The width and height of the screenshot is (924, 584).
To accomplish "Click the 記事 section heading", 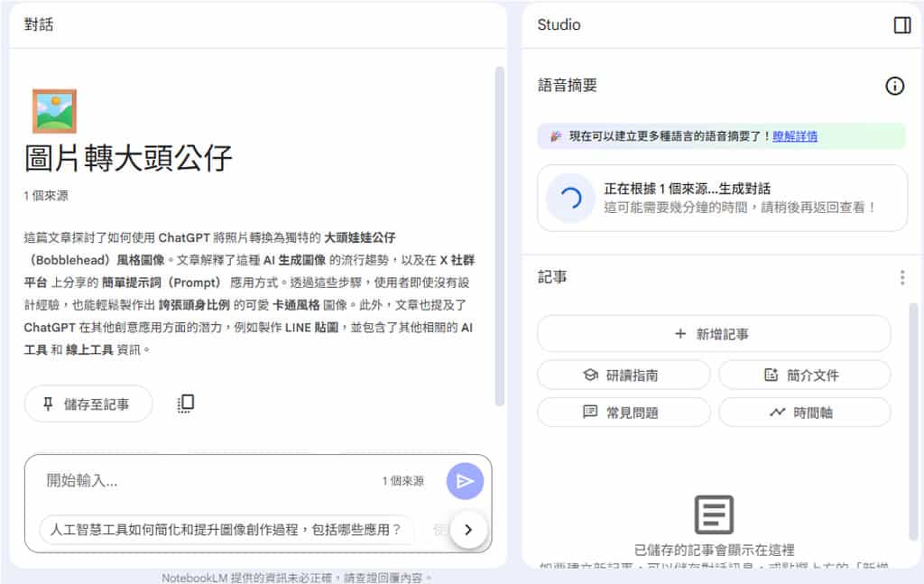I will coord(552,277).
